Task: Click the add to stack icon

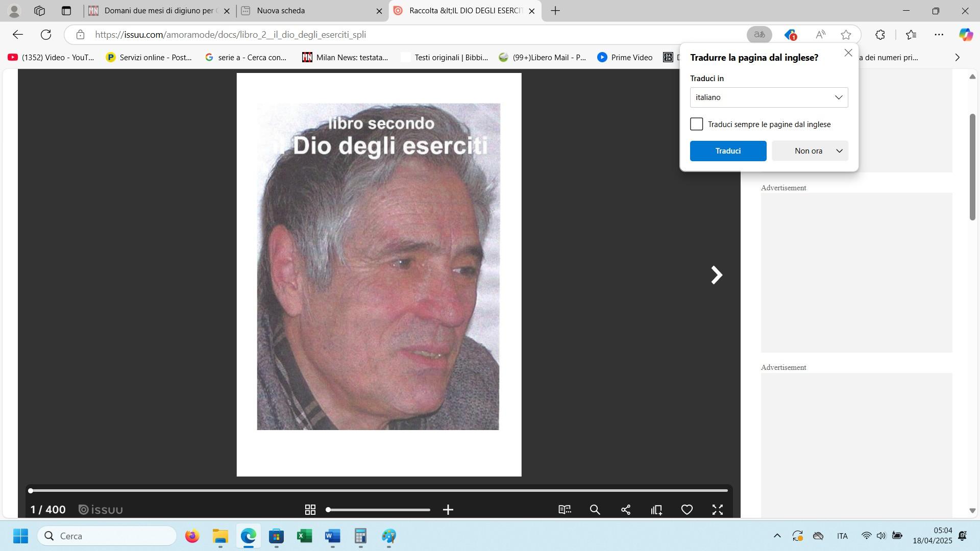Action: [656, 510]
